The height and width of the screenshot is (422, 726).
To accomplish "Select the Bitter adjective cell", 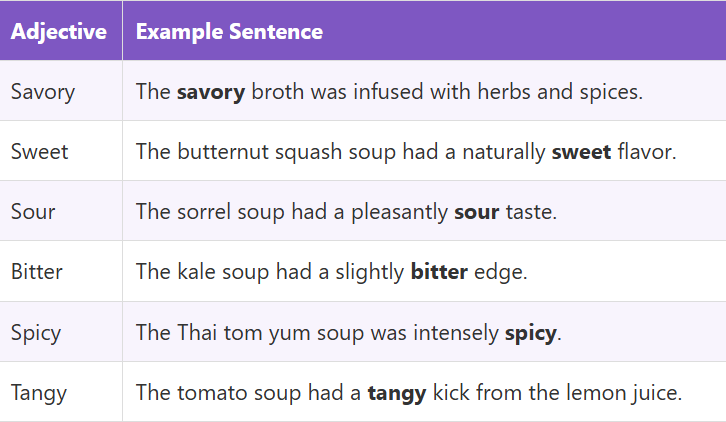I will coord(38,272).
